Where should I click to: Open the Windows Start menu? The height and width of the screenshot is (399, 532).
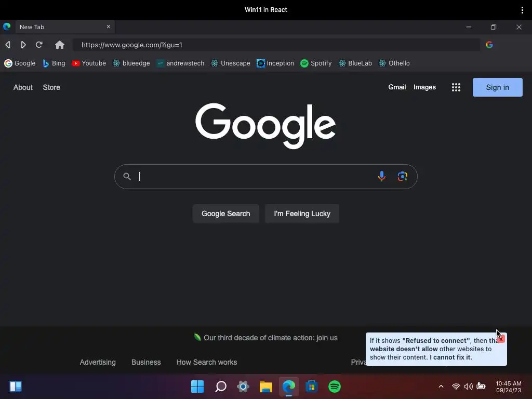tap(197, 387)
